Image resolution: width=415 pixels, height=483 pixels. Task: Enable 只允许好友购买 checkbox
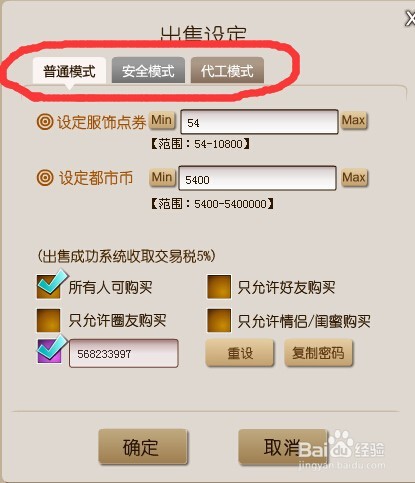(x=219, y=287)
